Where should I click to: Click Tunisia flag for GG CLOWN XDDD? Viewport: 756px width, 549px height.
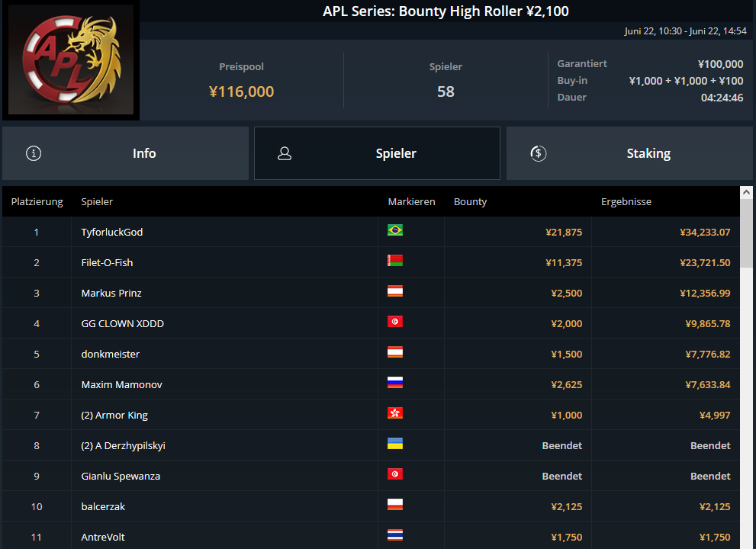point(395,322)
